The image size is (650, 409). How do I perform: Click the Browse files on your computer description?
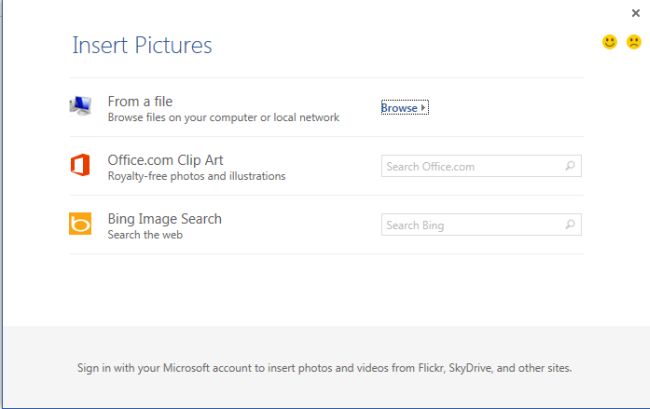223,117
